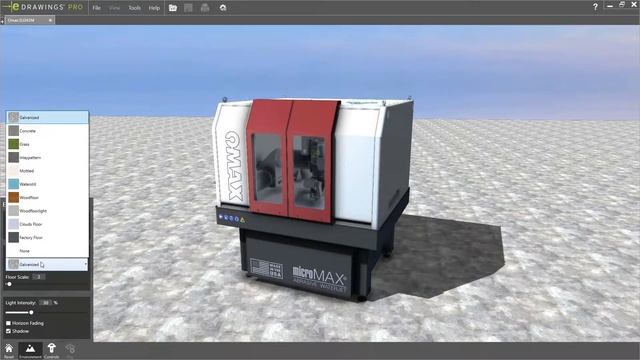Open the Help menu
Screen dimensions: 640x360
[x=154, y=8]
